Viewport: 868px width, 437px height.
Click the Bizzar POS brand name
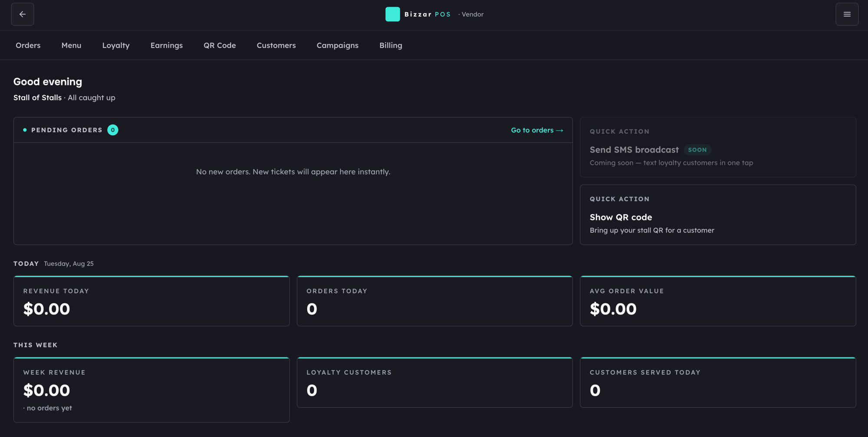click(x=427, y=14)
